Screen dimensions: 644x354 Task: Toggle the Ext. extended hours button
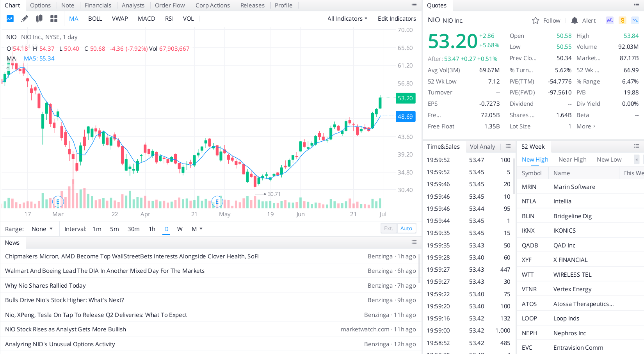[388, 228]
